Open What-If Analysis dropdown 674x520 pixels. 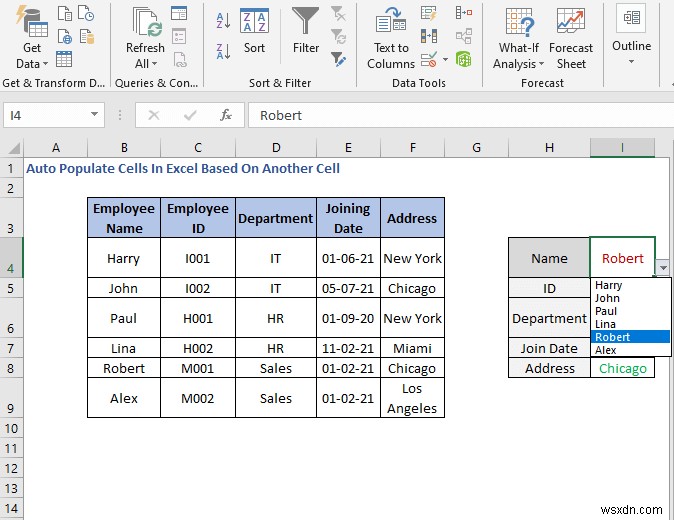(x=519, y=39)
